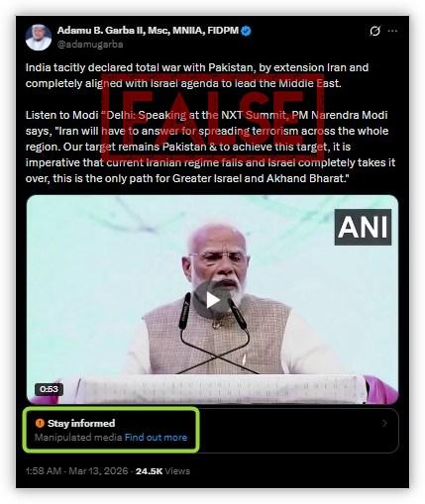Open the video thumbnail of speaker at podium
425x504 pixels.
tap(212, 299)
